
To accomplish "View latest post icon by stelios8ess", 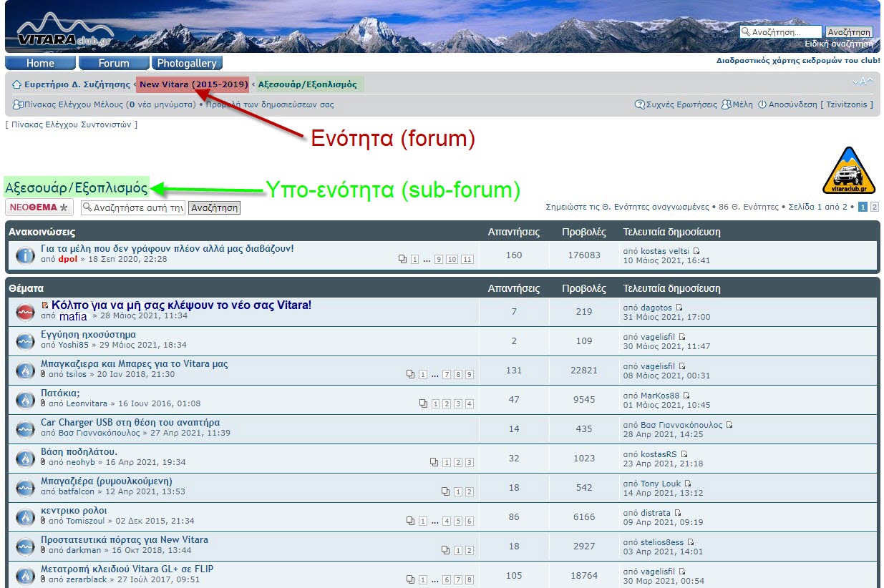I will (x=691, y=542).
